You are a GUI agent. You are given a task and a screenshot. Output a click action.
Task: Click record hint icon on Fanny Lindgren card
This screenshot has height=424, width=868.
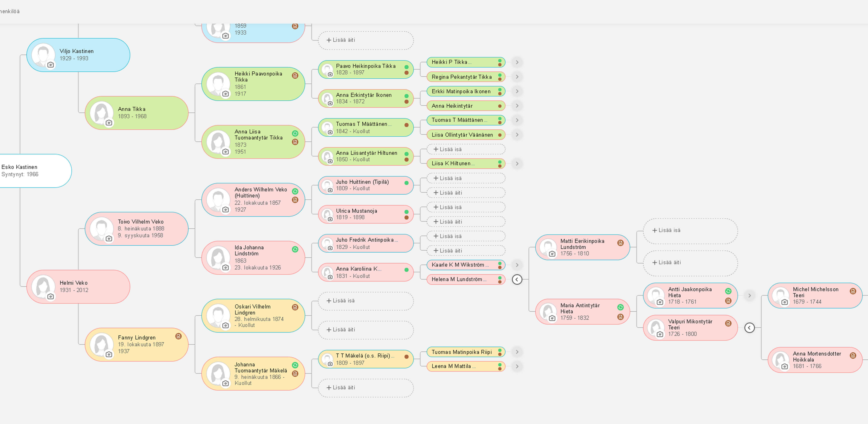click(178, 336)
